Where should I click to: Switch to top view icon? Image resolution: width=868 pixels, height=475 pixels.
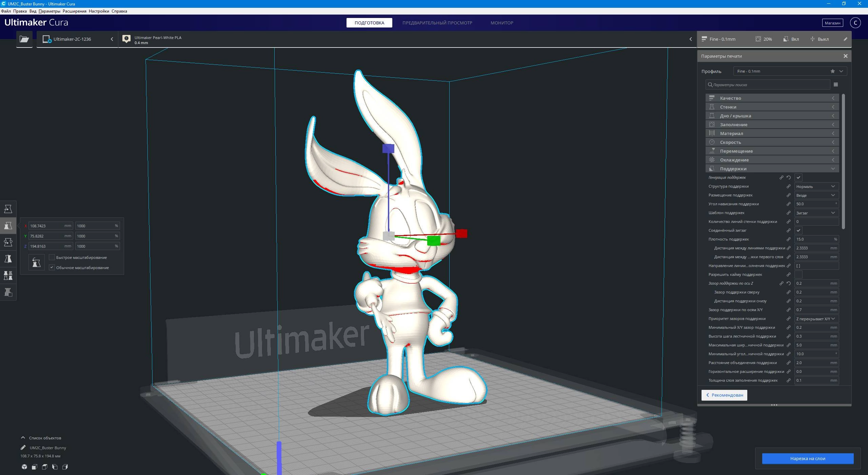(x=45, y=467)
